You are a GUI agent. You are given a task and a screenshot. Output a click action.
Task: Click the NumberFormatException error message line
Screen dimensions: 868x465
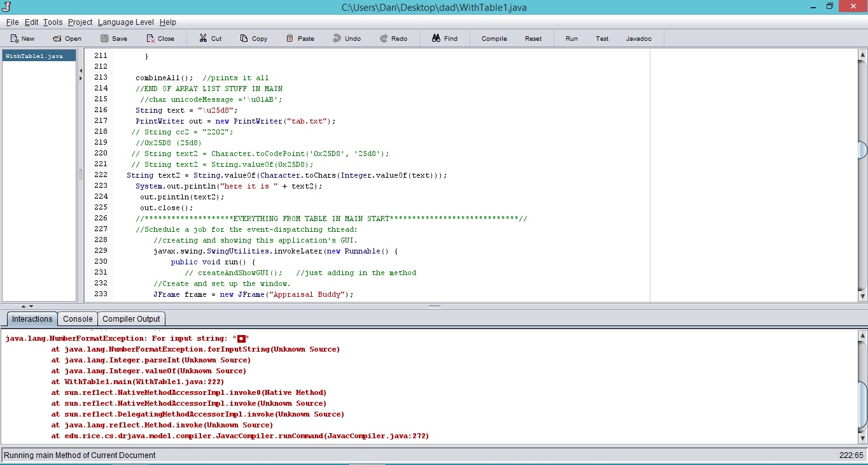click(x=127, y=338)
